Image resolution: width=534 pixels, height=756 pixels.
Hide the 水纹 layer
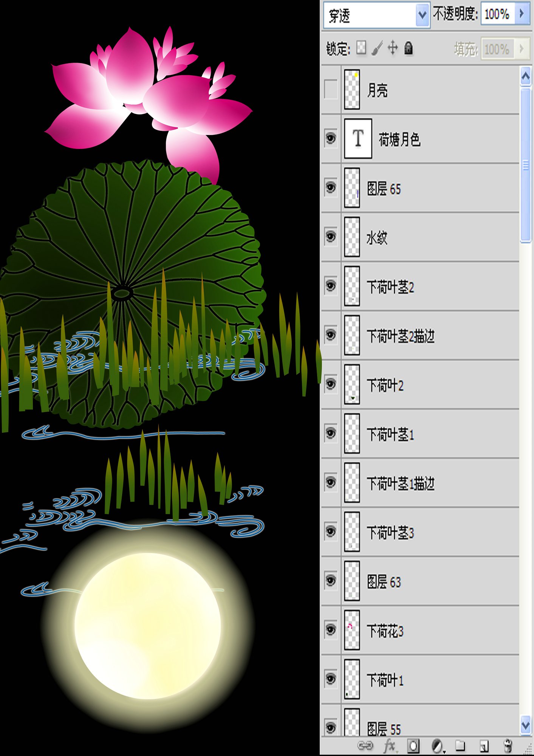pyautogui.click(x=331, y=237)
